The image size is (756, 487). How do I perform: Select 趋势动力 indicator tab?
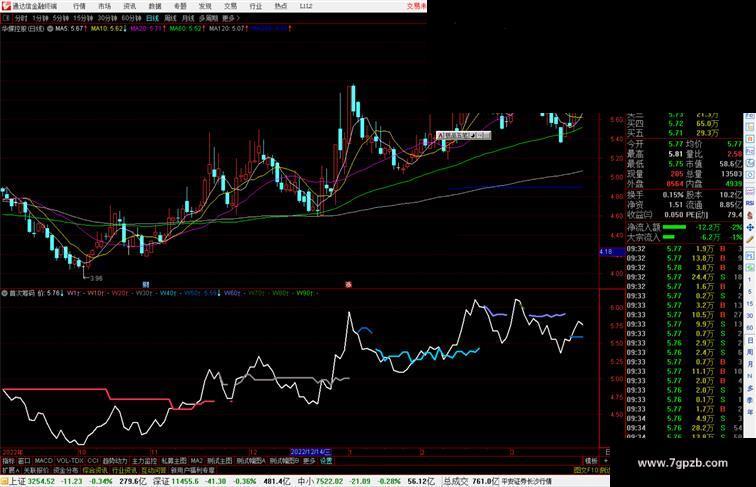(115, 461)
